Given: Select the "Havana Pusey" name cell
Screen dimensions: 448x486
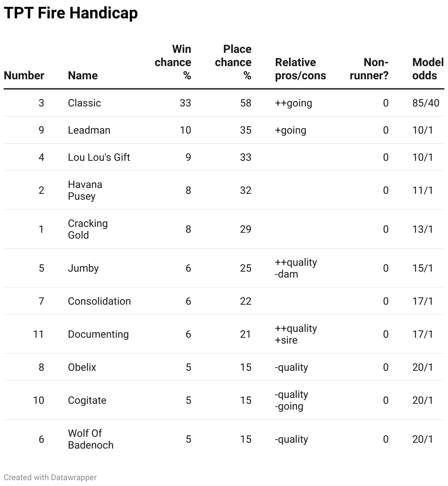Looking at the screenshot, I should tap(85, 190).
